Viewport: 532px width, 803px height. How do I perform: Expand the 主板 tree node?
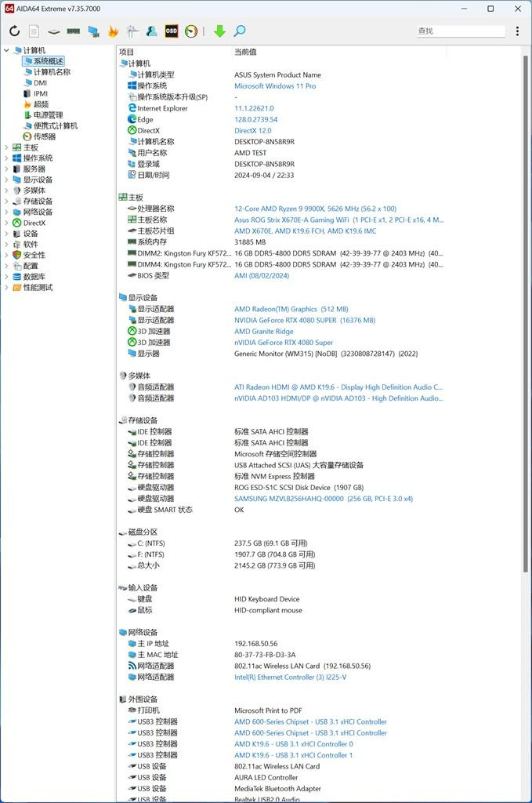pos(6,147)
